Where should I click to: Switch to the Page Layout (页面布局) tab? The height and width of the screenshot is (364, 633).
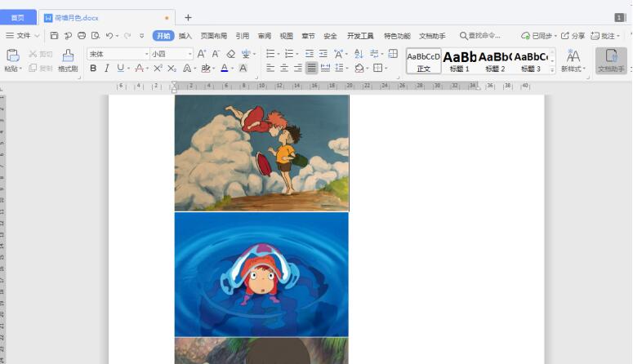point(213,36)
